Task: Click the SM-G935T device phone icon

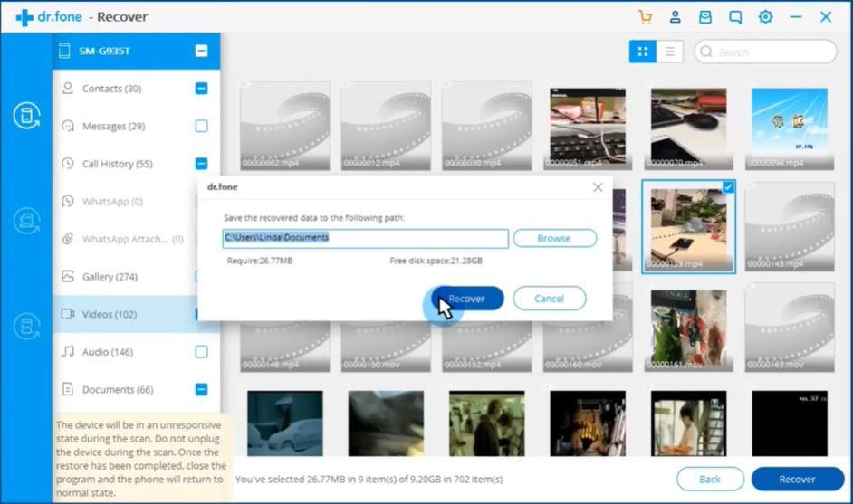Action: click(x=64, y=51)
